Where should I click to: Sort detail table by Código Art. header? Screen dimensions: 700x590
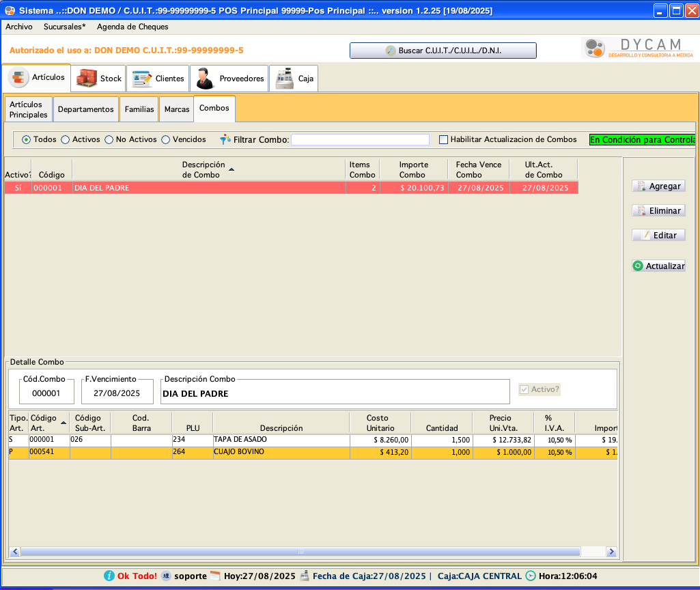(x=48, y=423)
